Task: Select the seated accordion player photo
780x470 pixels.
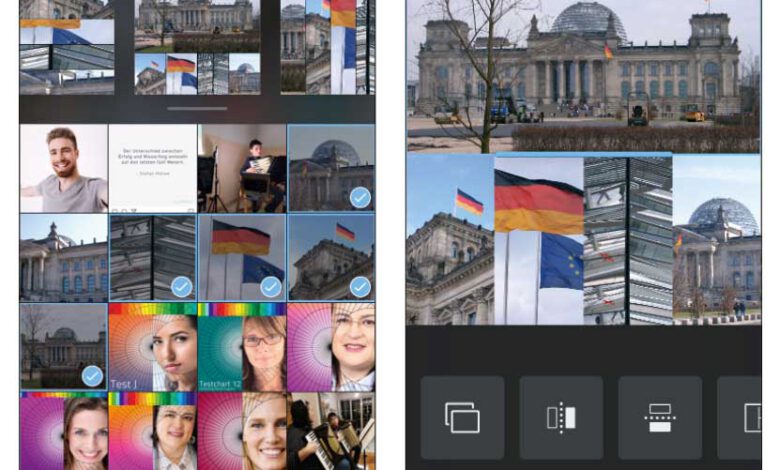Action: pyautogui.click(x=242, y=168)
